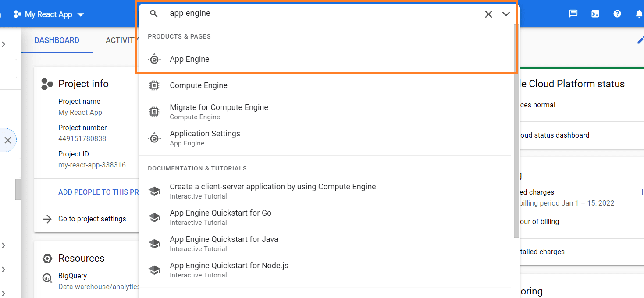Click the project hexagon dots icon in header

(x=18, y=14)
